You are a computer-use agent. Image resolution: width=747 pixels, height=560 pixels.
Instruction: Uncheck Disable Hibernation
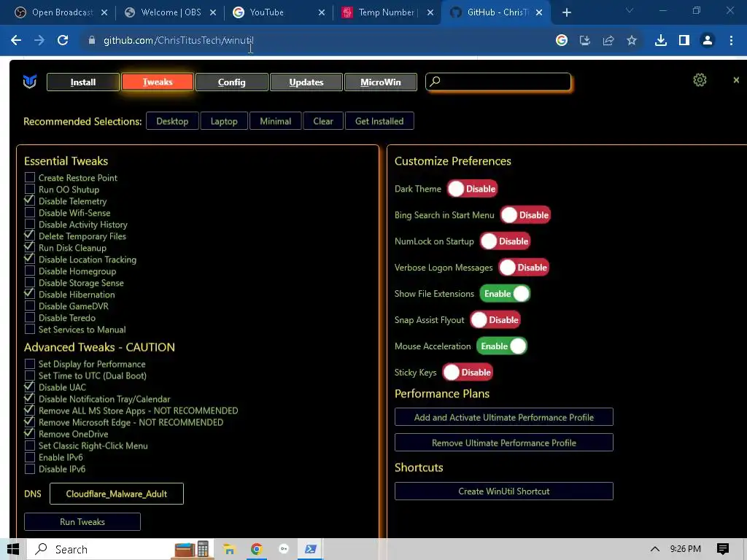click(29, 295)
